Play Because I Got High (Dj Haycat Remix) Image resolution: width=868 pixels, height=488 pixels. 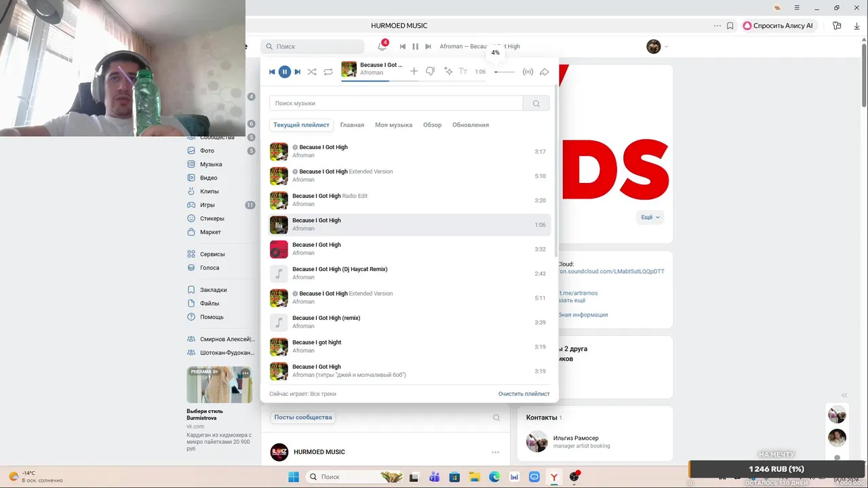tap(410, 273)
